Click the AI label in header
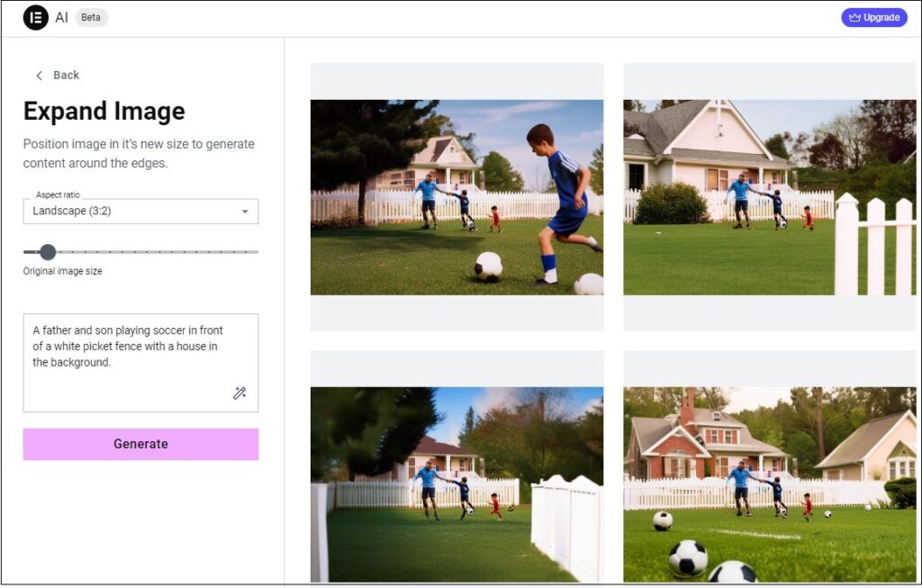This screenshot has height=588, width=922. tap(61, 18)
